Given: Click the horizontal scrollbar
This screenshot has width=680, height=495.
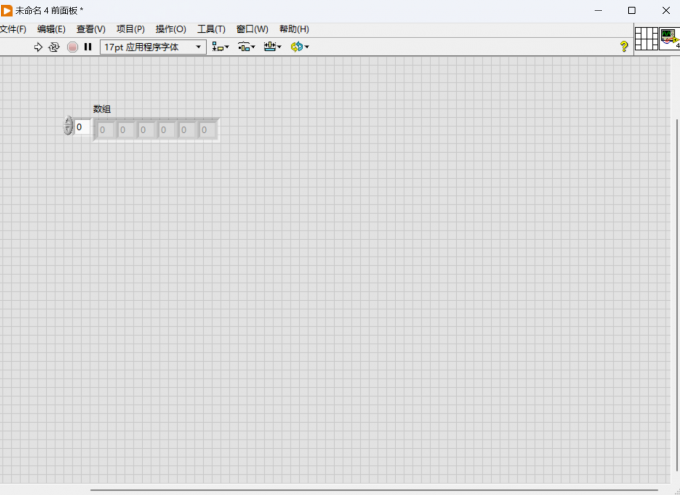Looking at the screenshot, I should coord(374,490).
